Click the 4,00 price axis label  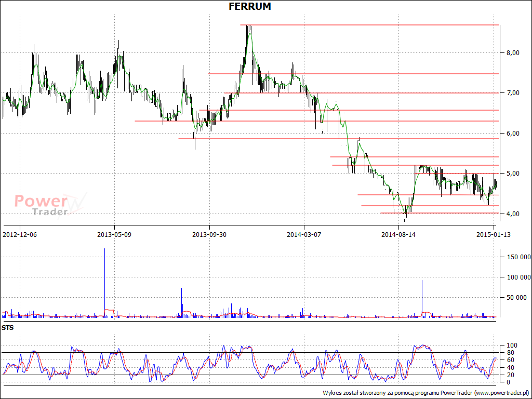[x=512, y=214]
